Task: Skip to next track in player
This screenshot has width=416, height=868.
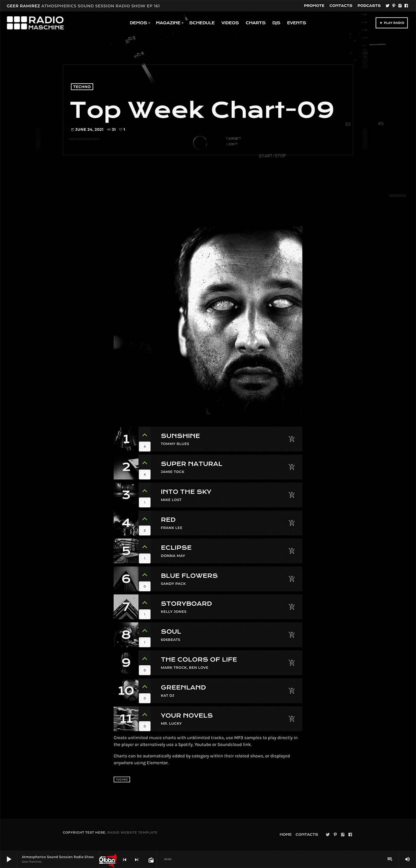Action: click(136, 859)
